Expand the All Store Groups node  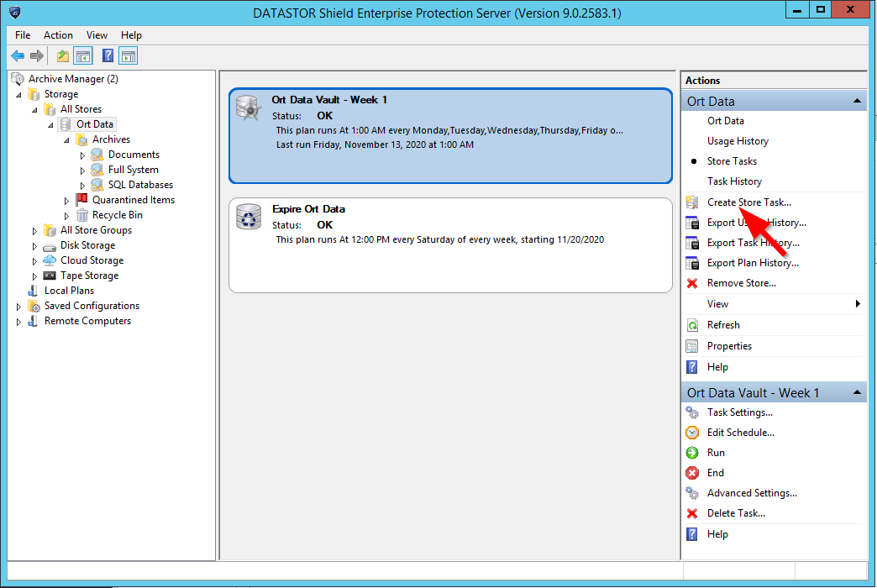coord(34,230)
